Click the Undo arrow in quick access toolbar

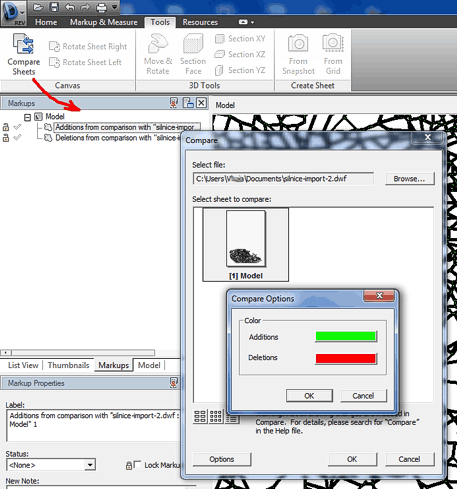[70, 7]
